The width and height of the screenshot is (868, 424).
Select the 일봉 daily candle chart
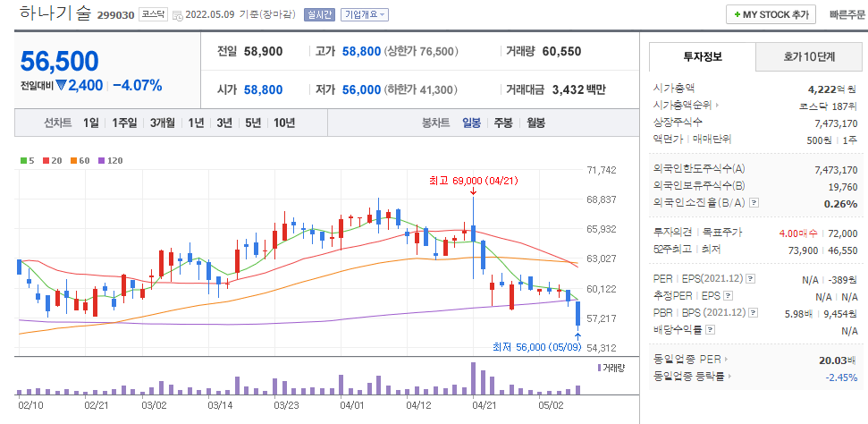(x=472, y=123)
